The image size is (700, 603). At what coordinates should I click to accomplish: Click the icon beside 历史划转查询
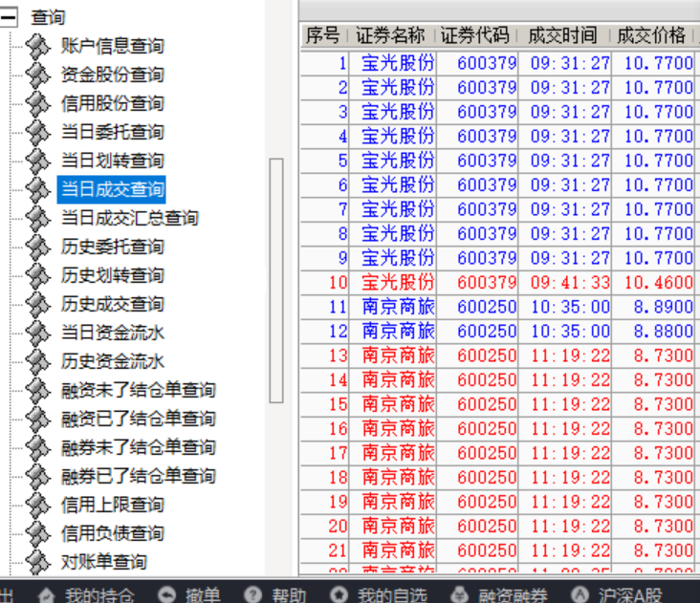(x=38, y=275)
